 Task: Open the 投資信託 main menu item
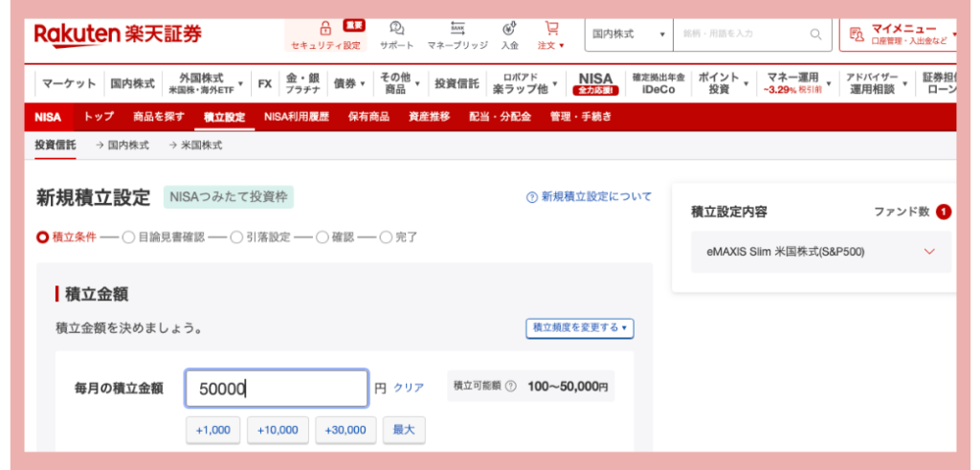(x=457, y=83)
